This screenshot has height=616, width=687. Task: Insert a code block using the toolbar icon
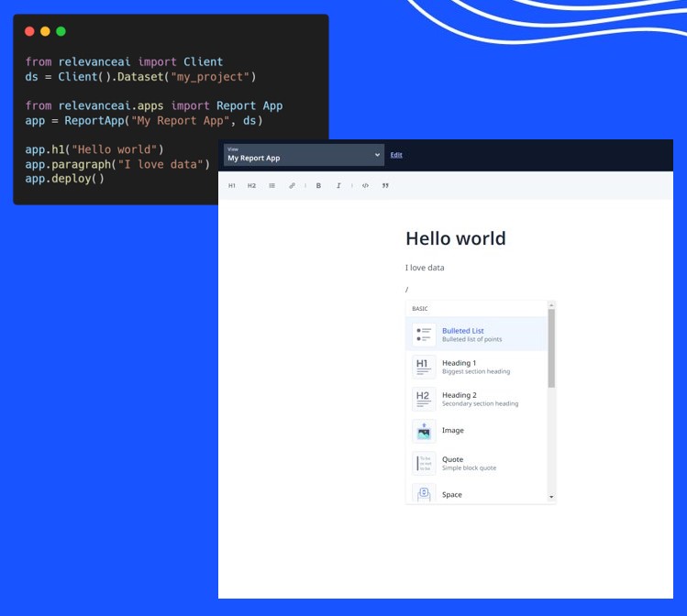[x=365, y=186]
